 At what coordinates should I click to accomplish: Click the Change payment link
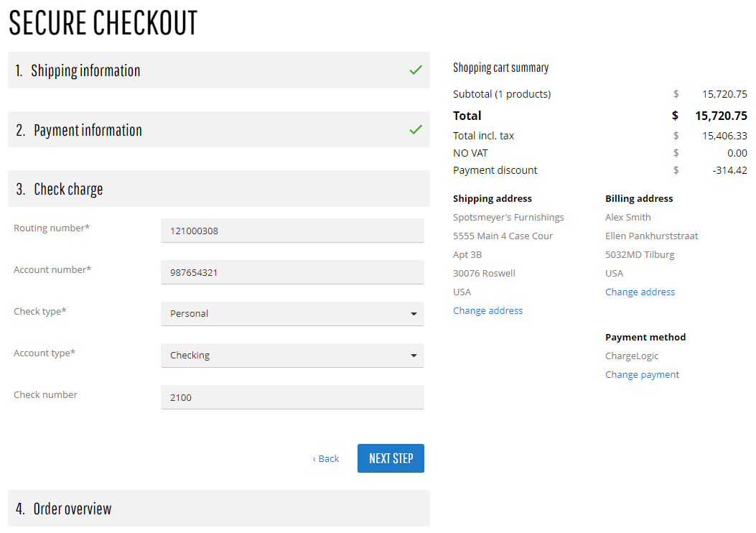point(643,375)
